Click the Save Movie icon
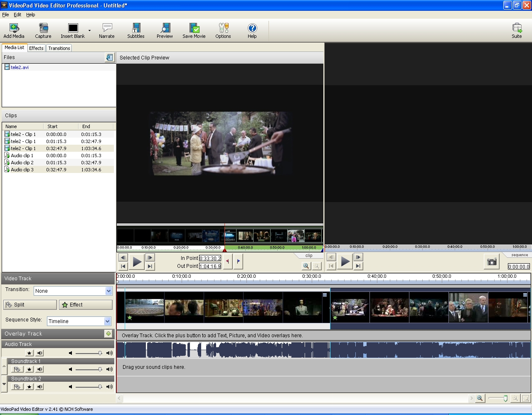 click(194, 29)
